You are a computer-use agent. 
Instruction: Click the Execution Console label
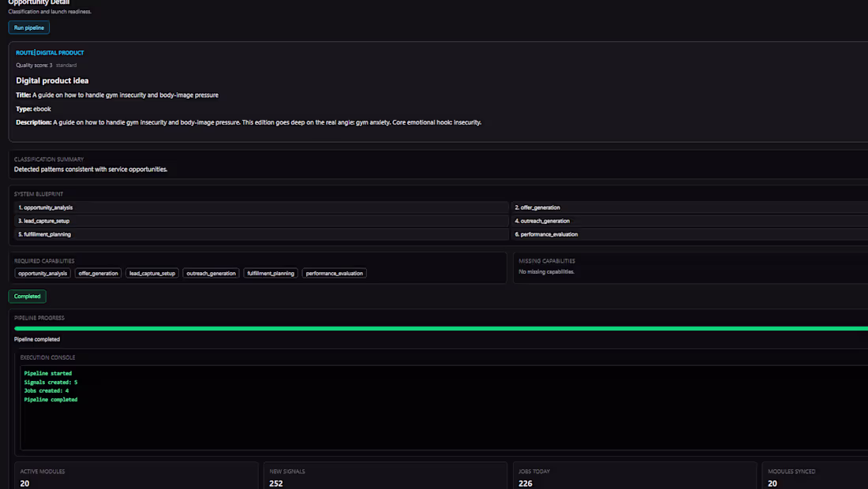(47, 358)
